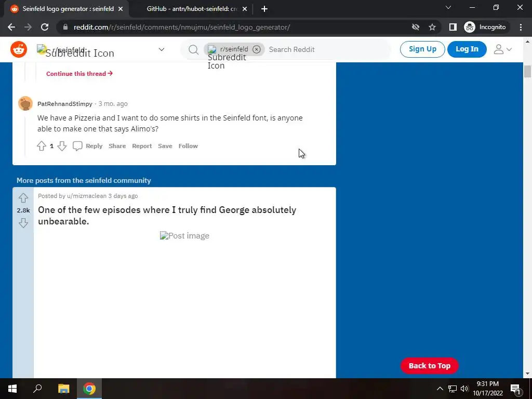Click the More posts from the seinfeld community heading
This screenshot has width=532, height=399.
(84, 180)
